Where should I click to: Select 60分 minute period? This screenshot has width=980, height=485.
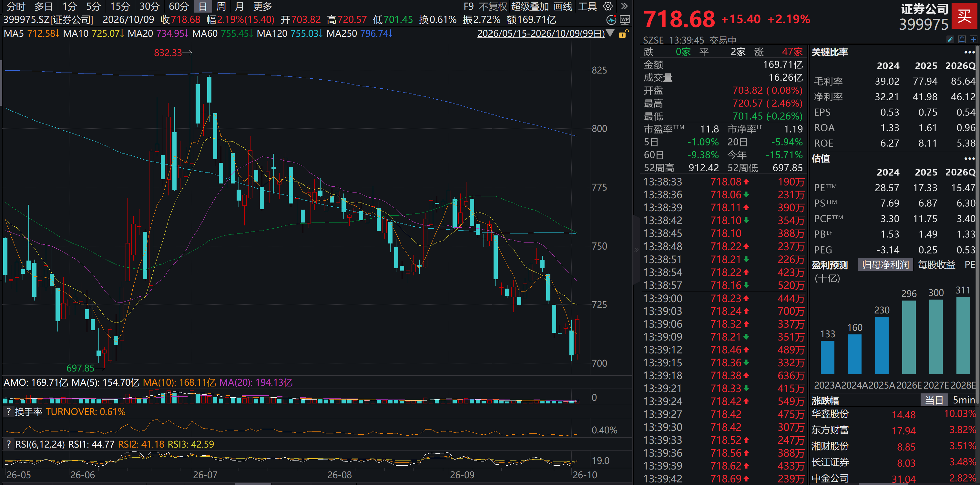[179, 6]
